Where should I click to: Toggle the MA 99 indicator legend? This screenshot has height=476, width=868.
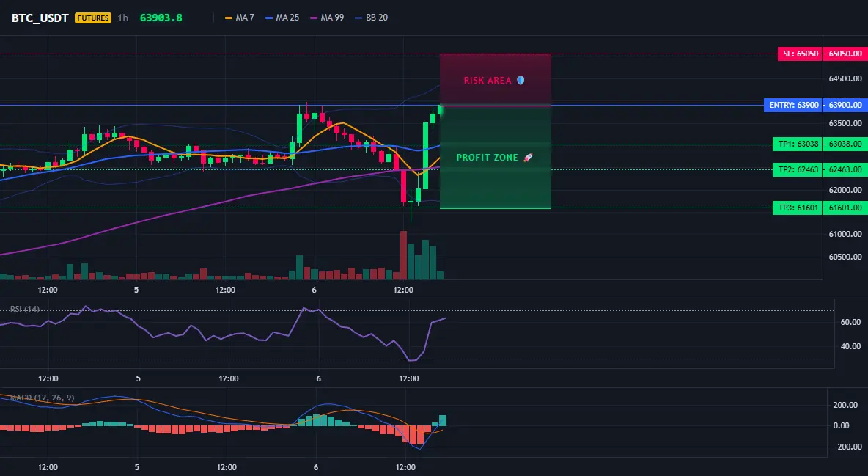[x=327, y=18]
